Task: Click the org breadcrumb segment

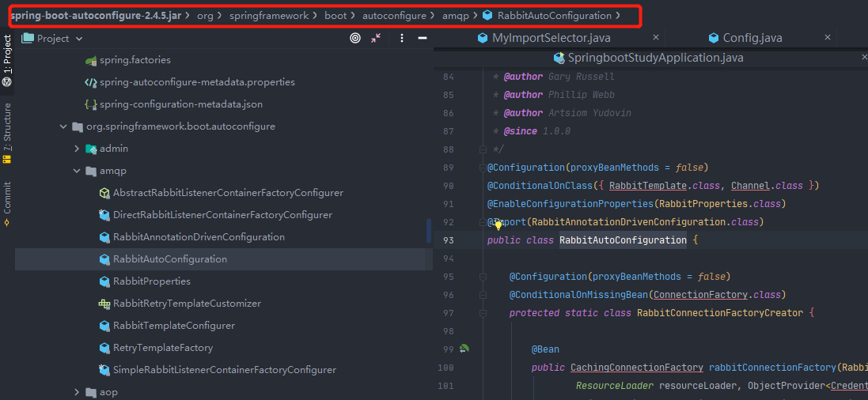Action: 205,16
